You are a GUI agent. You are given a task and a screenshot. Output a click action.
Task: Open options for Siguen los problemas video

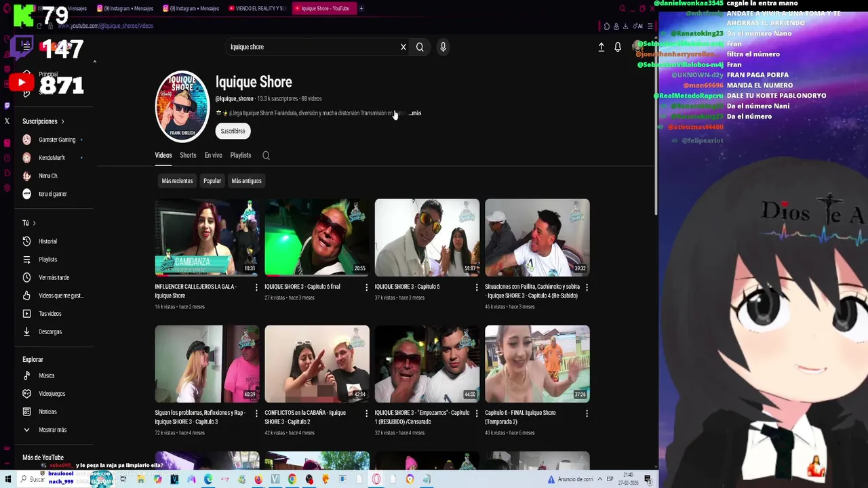(x=256, y=413)
